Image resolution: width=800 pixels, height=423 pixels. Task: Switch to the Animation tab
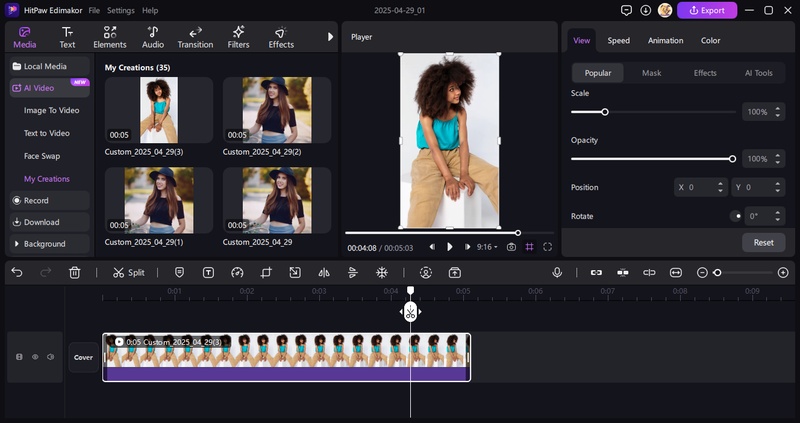[x=665, y=41]
